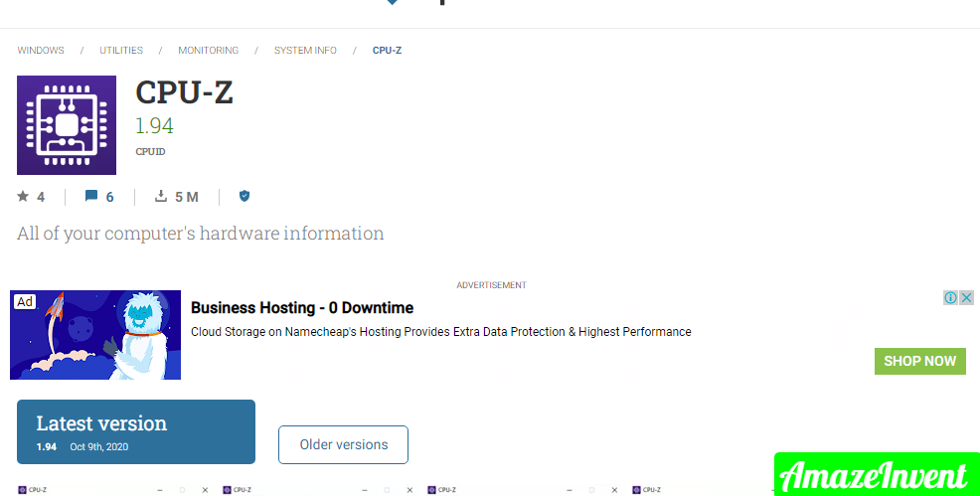Viewport: 980px width, 496px height.
Task: Open the ad info icon
Action: [950, 297]
